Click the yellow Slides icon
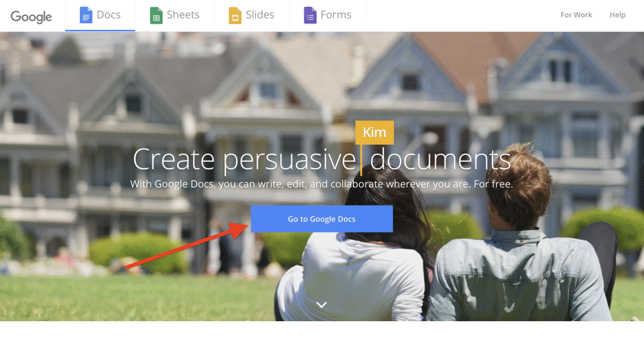This screenshot has height=354, width=644. [235, 15]
